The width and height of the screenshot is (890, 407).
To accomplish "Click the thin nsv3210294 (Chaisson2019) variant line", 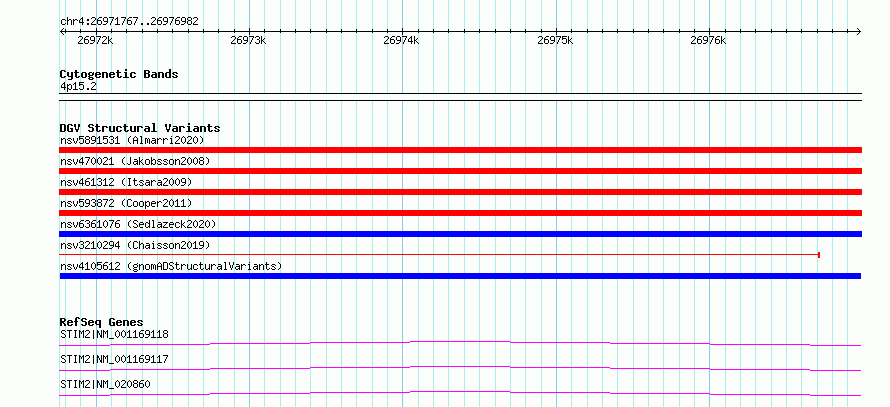I will (439, 255).
